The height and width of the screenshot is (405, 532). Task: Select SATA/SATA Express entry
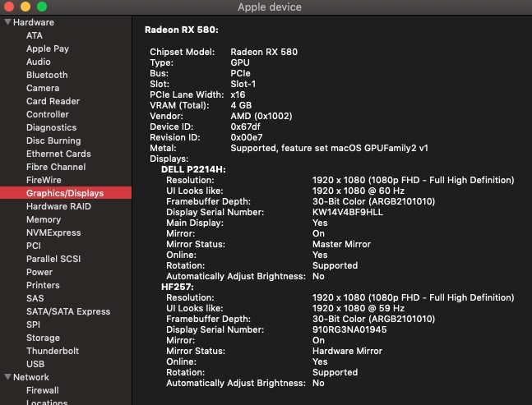click(x=68, y=311)
